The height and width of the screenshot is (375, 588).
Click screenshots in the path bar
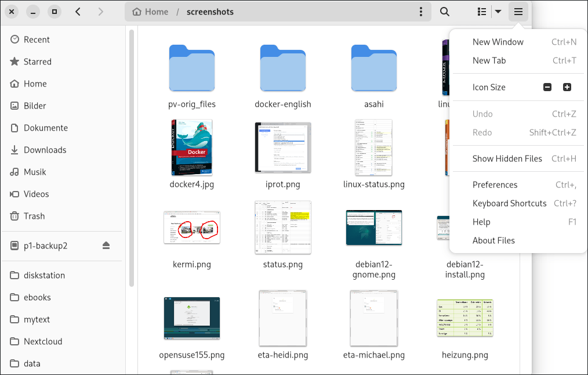210,12
